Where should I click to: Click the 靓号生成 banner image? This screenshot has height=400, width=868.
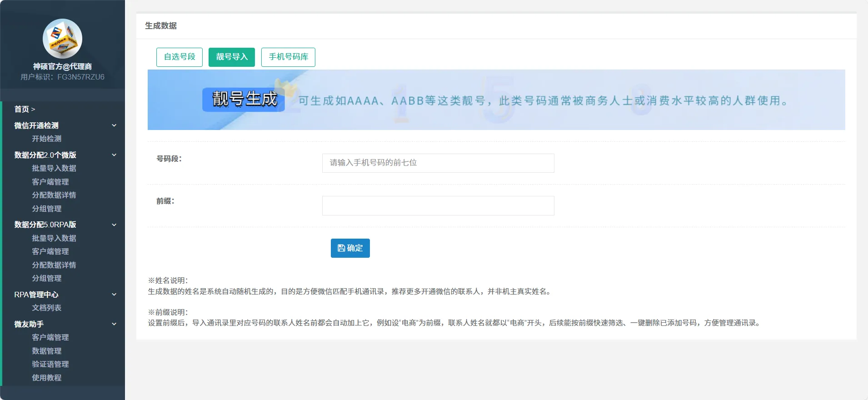coord(496,100)
